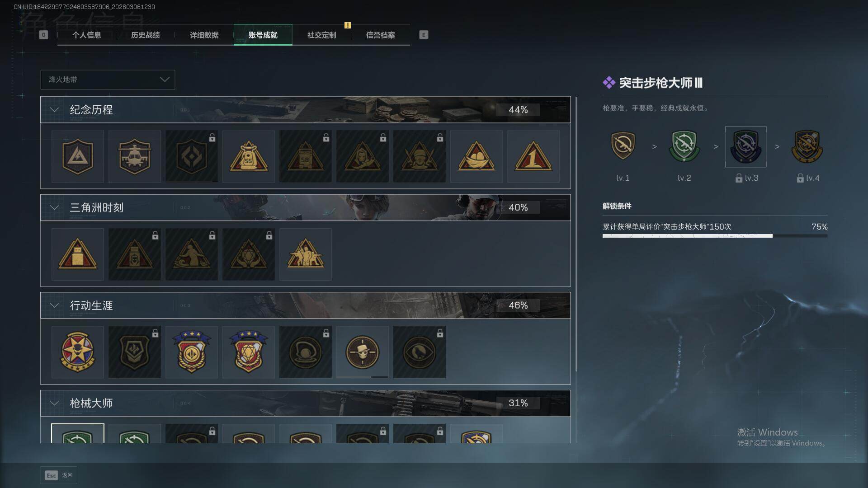Click the red diamond shield medal

coord(248,352)
